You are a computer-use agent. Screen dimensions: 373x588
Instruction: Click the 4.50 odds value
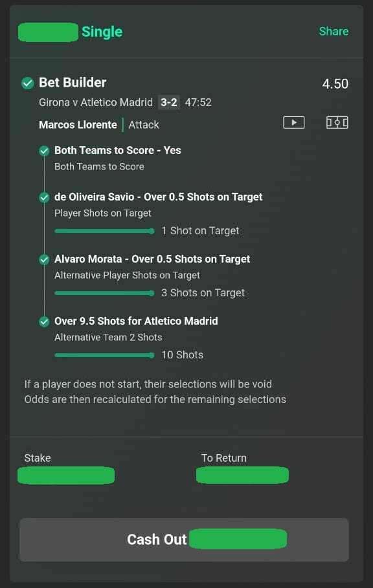pos(335,83)
